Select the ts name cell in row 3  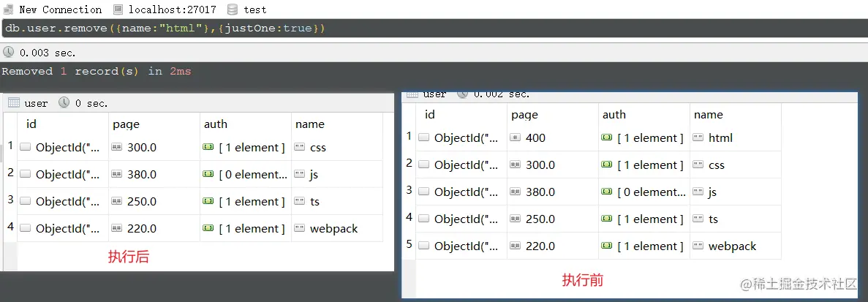point(336,201)
